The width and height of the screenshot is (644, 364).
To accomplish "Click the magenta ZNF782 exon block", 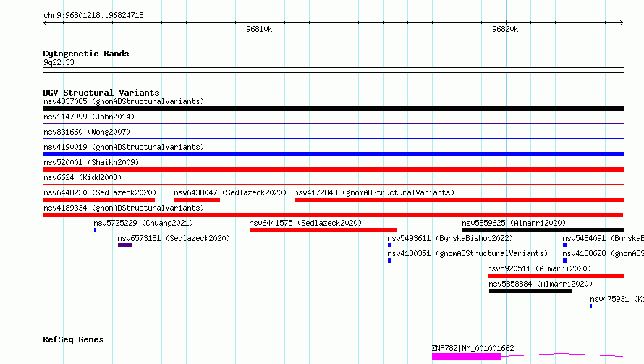I will 467,357.
